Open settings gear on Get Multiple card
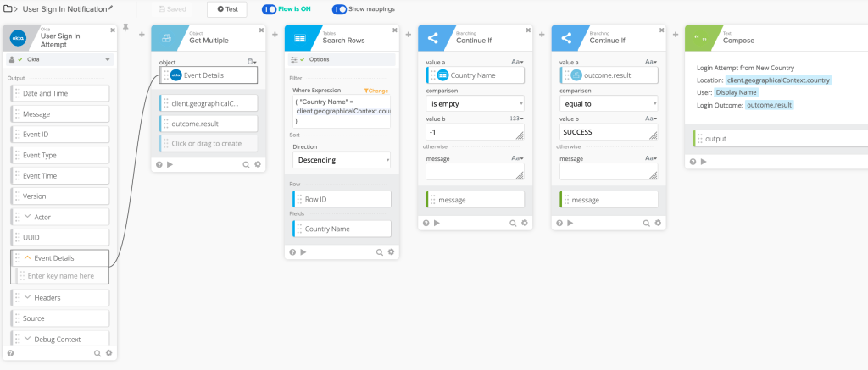The width and height of the screenshot is (868, 370). point(257,164)
